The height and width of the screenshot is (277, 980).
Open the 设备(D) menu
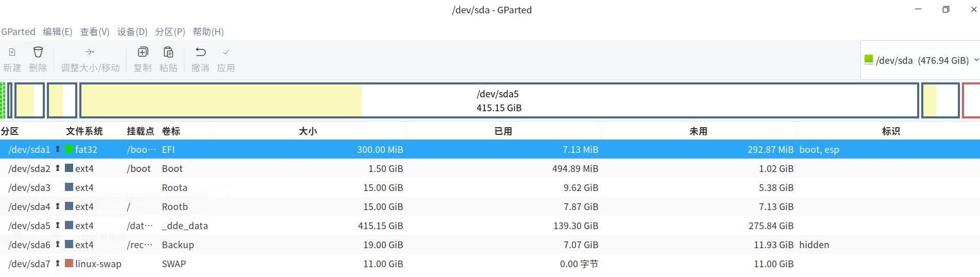click(132, 32)
